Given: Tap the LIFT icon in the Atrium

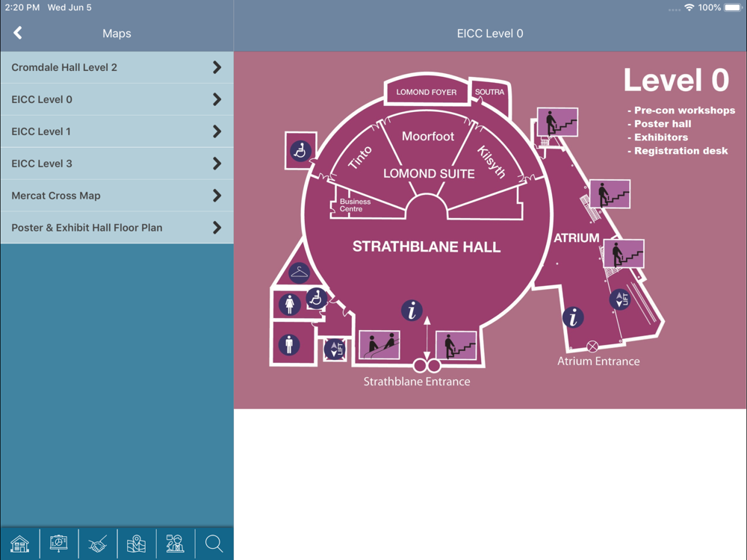Looking at the screenshot, I should (620, 299).
